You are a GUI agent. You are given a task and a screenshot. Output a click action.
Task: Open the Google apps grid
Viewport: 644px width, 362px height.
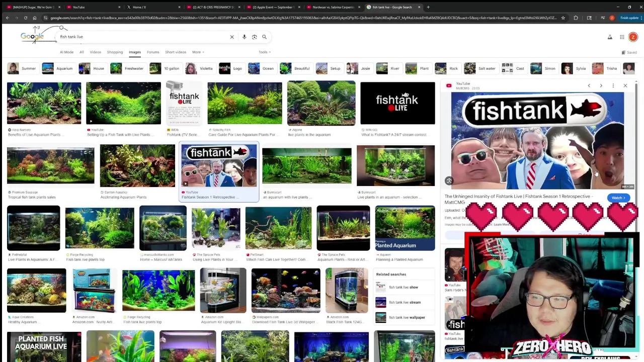coord(622,37)
